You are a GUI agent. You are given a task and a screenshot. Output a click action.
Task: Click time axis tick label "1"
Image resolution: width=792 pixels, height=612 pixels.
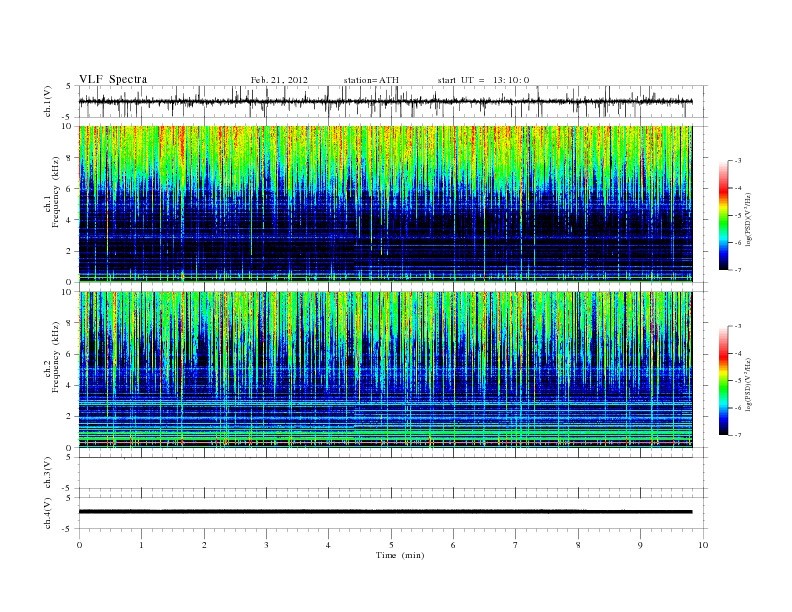click(142, 545)
